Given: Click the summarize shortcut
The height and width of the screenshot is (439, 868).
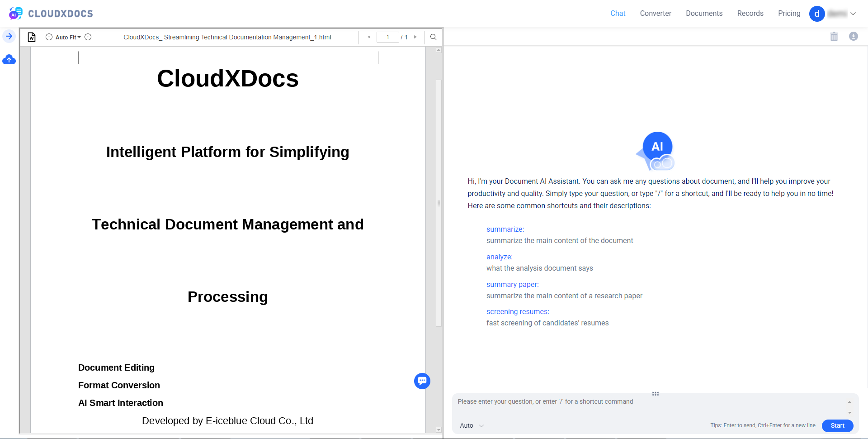Looking at the screenshot, I should [x=505, y=229].
